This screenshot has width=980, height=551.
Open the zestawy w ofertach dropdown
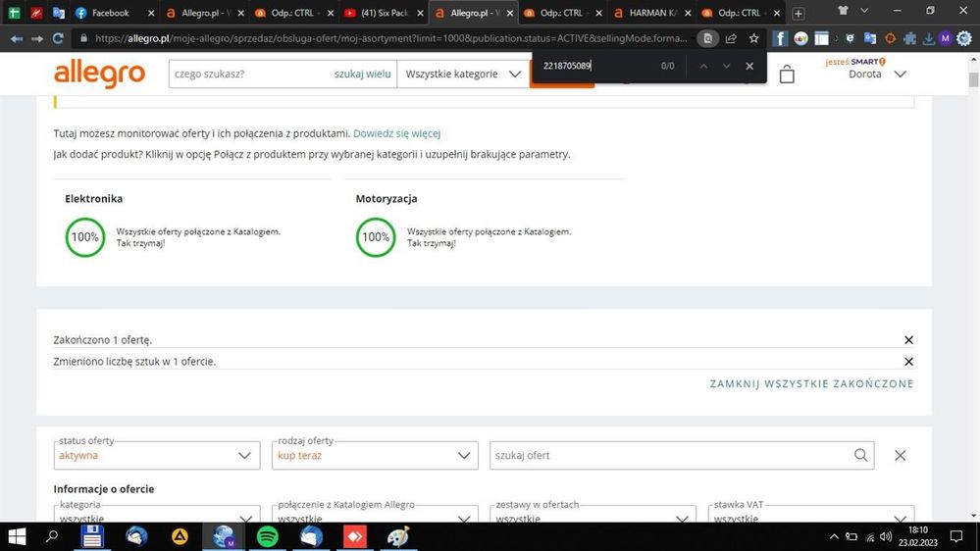[x=593, y=514]
